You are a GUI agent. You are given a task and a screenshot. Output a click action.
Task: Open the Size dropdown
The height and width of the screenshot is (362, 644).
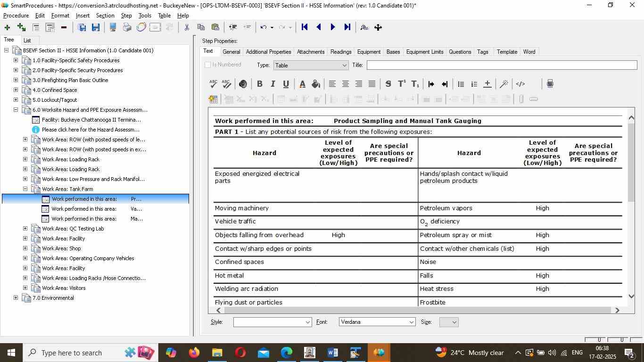[x=449, y=322]
